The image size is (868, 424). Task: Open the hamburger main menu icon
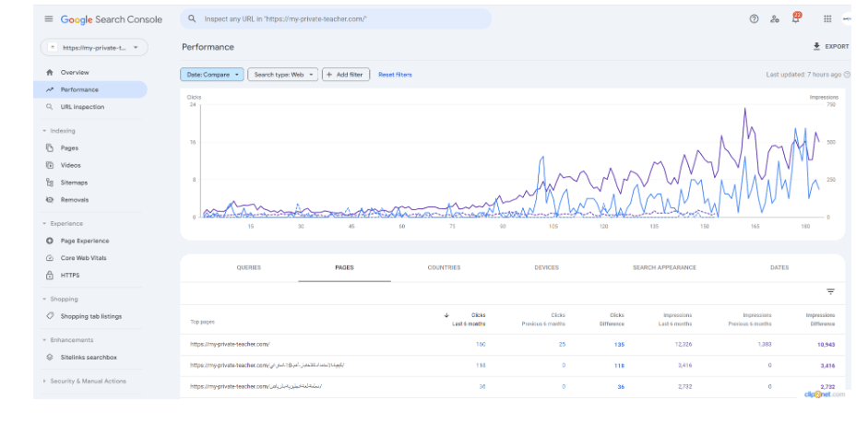pyautogui.click(x=48, y=19)
